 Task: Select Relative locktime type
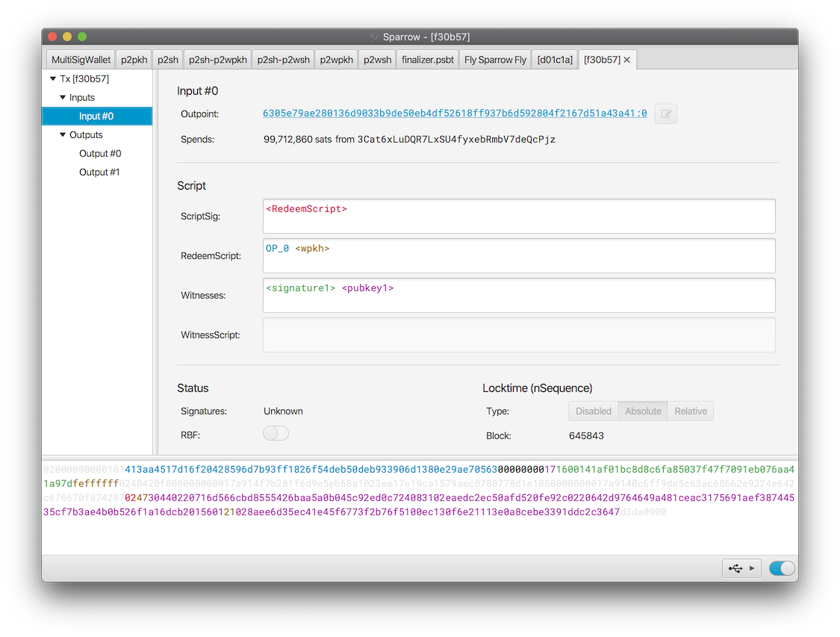[690, 411]
